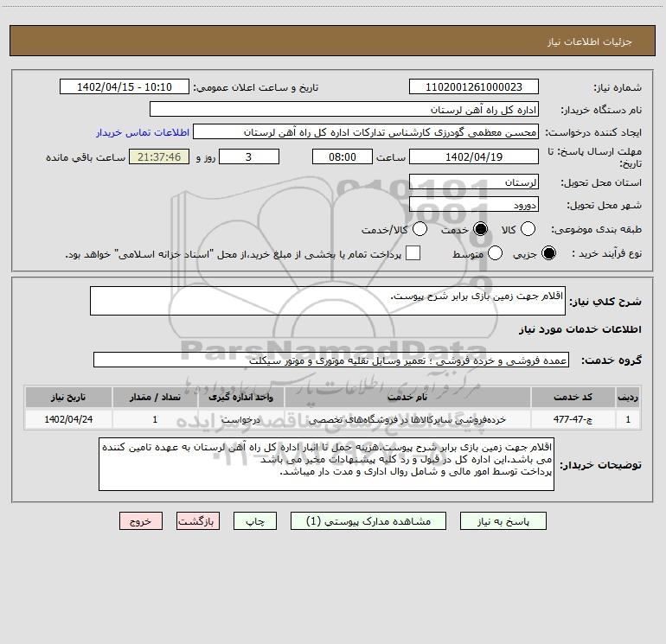Viewport: 666px width, 644px height.
Task: Click the چاپ print button
Action: click(x=255, y=521)
